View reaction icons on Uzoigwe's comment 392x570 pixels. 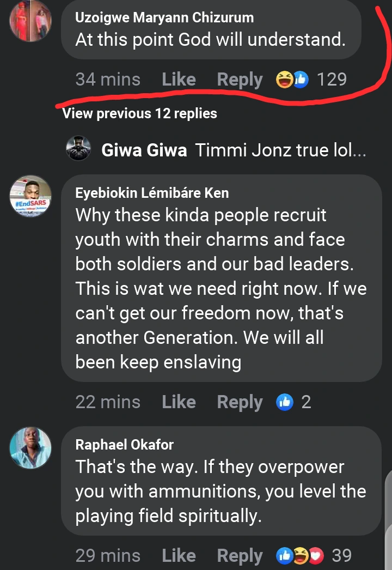(292, 80)
